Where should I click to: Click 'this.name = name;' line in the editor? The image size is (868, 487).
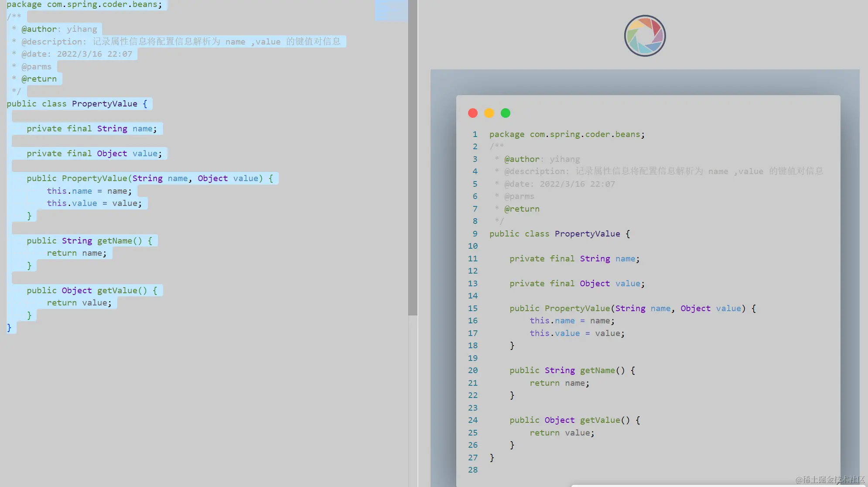tap(89, 191)
